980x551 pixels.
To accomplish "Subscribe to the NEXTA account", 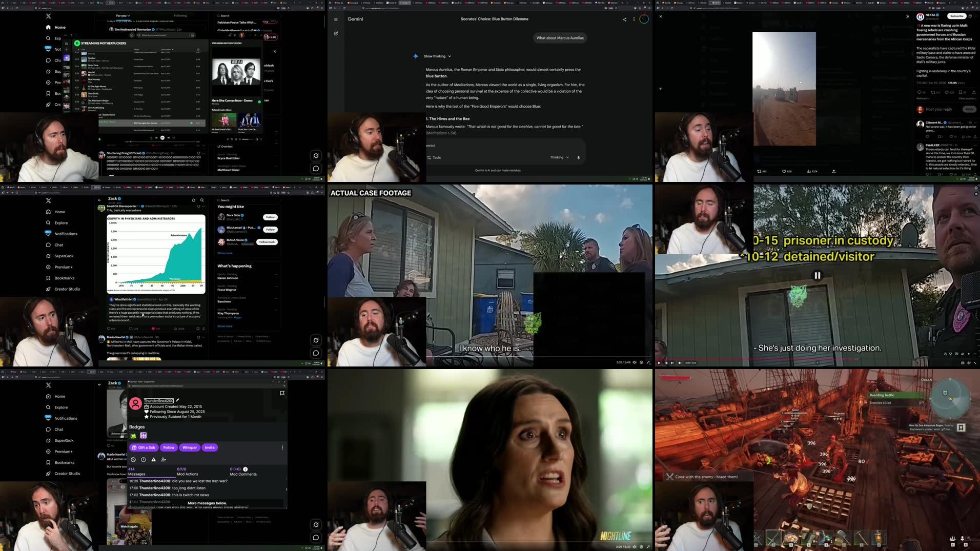I will [956, 16].
